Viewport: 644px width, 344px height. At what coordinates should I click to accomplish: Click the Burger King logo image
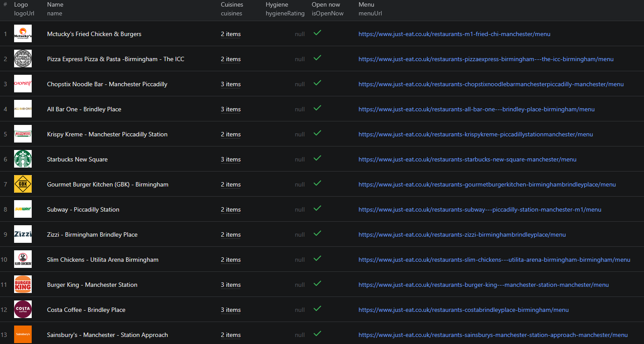(23, 284)
